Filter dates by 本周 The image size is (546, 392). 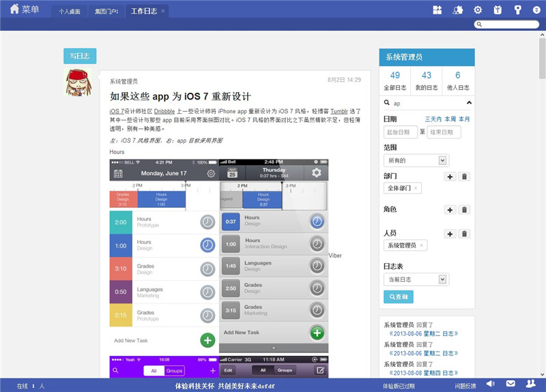click(x=450, y=119)
